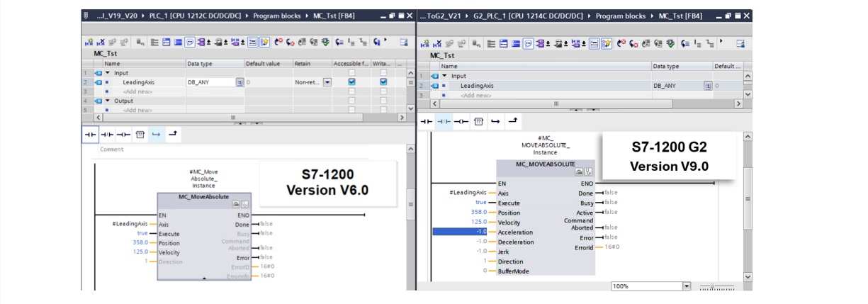Open block configuration icon on MC_MoveAbsolute block

(x=235, y=204)
